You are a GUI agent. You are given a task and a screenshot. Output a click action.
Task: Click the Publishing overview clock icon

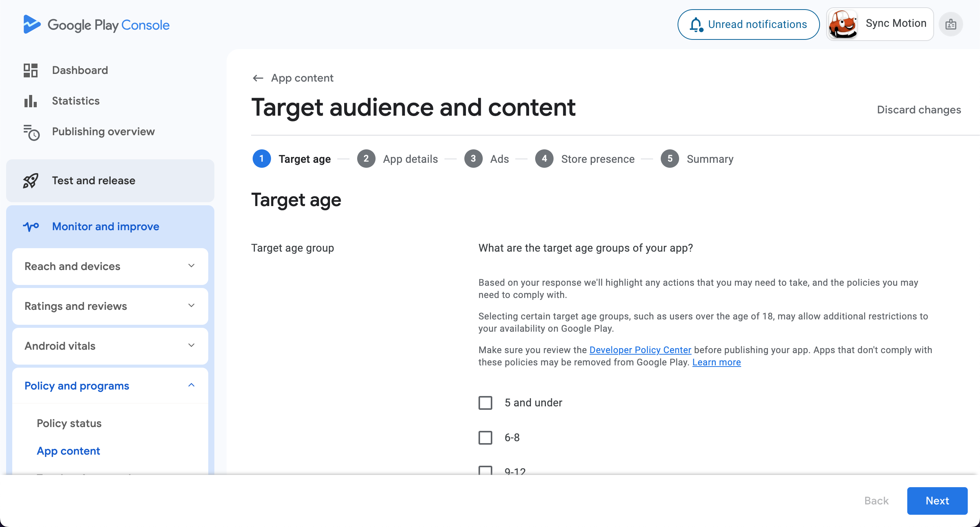[31, 133]
